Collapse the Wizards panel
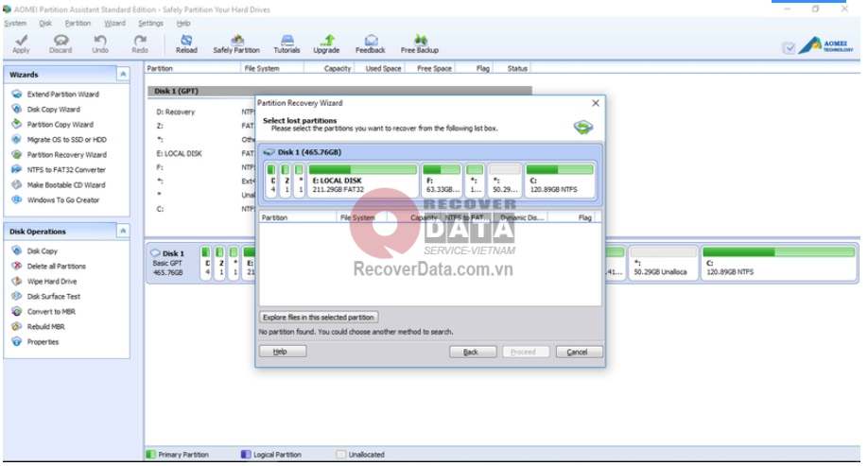 tap(123, 74)
